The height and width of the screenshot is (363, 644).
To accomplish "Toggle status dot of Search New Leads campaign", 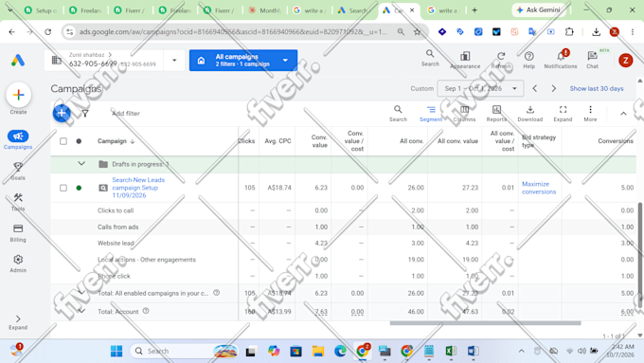I will [79, 188].
